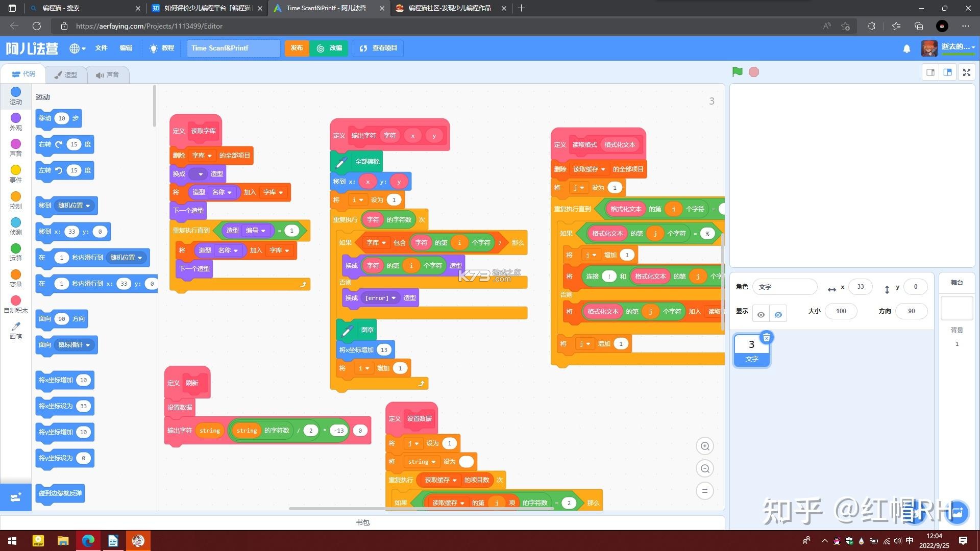980x551 pixels.
Task: Hide the sprite using crossed eye icon
Action: (778, 314)
